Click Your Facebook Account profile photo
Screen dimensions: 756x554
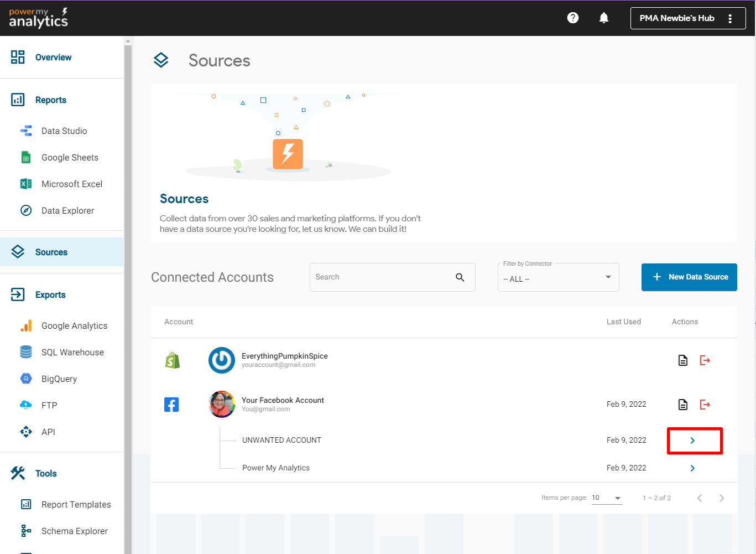[222, 405]
